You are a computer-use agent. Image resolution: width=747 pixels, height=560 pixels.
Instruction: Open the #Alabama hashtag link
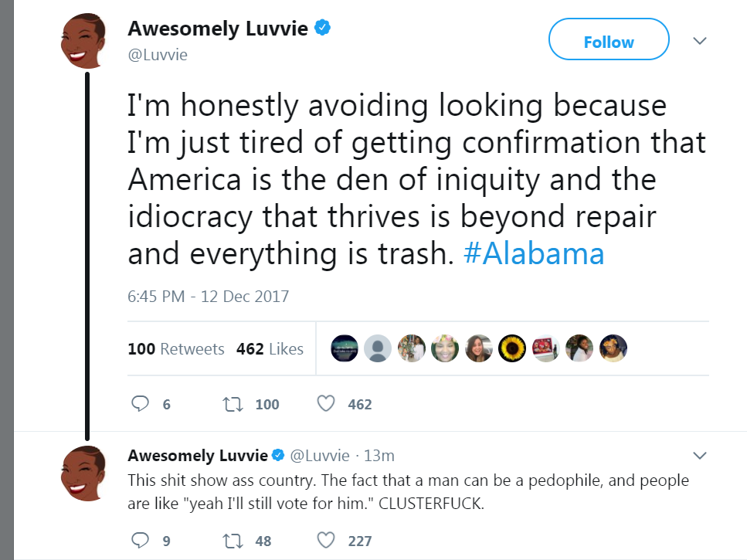click(x=534, y=253)
